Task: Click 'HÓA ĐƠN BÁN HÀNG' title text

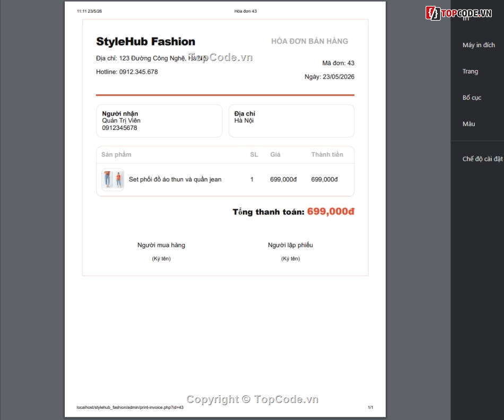Action: (309, 41)
